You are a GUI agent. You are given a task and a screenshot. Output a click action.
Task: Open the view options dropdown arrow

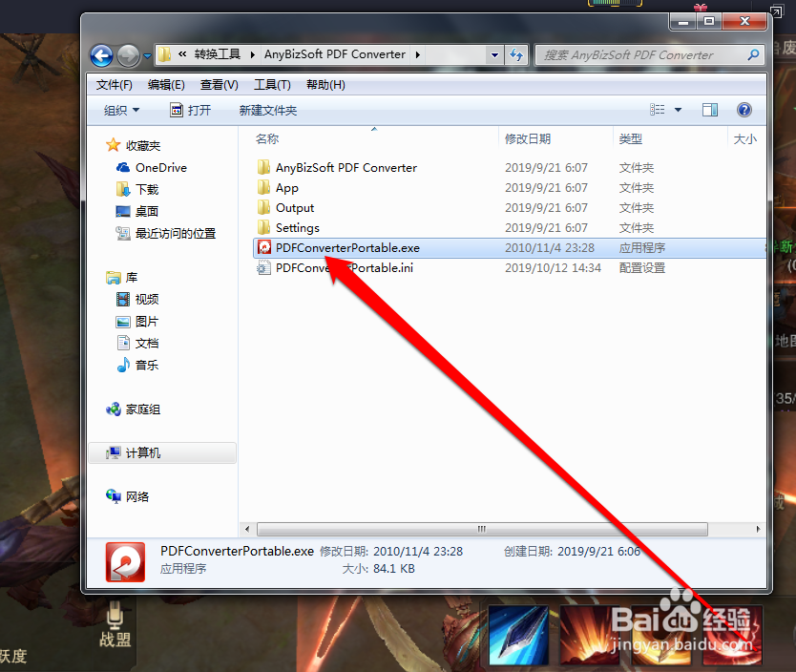tap(678, 110)
